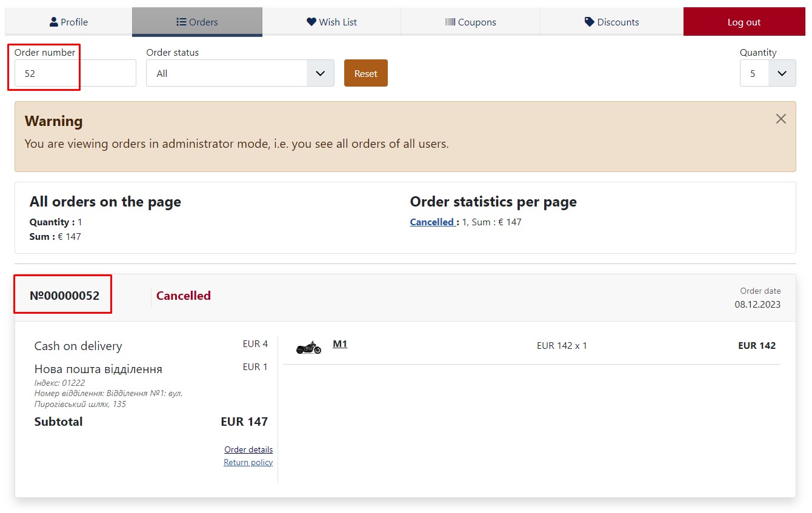Click the Coupons barcode icon
The image size is (812, 513).
pyautogui.click(x=450, y=22)
